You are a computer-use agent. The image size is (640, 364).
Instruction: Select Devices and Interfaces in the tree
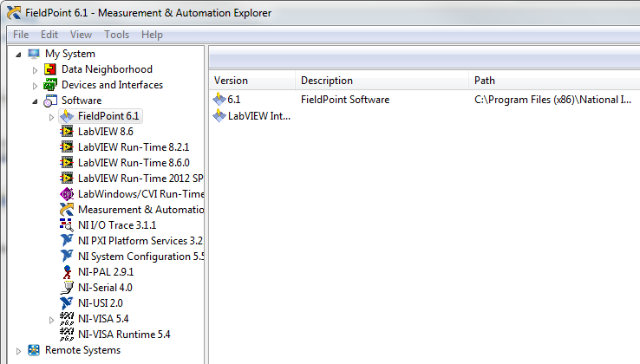point(112,85)
